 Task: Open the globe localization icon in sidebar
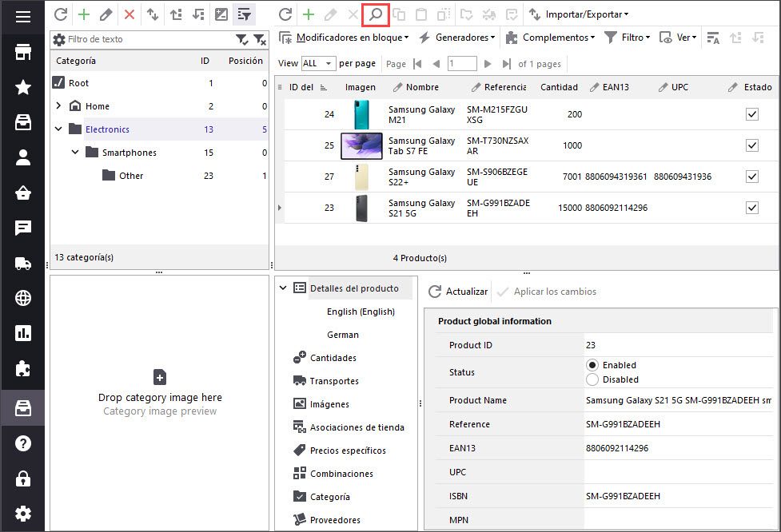[23, 298]
